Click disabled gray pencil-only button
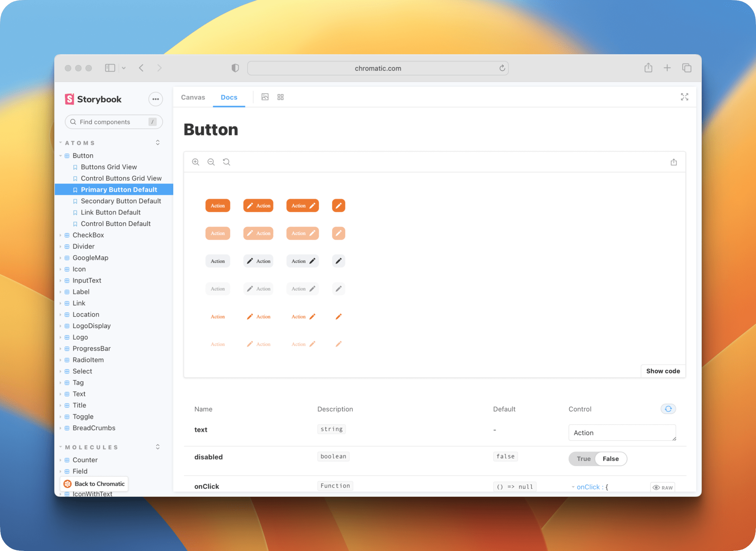 click(x=339, y=289)
